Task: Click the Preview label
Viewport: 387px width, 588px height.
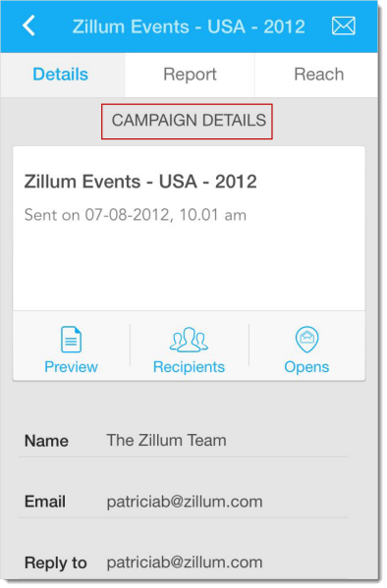Action: pos(71,367)
